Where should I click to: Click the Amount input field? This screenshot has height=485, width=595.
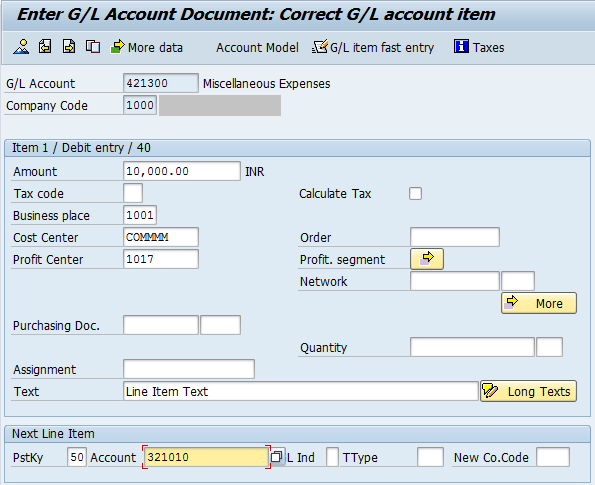coord(182,171)
